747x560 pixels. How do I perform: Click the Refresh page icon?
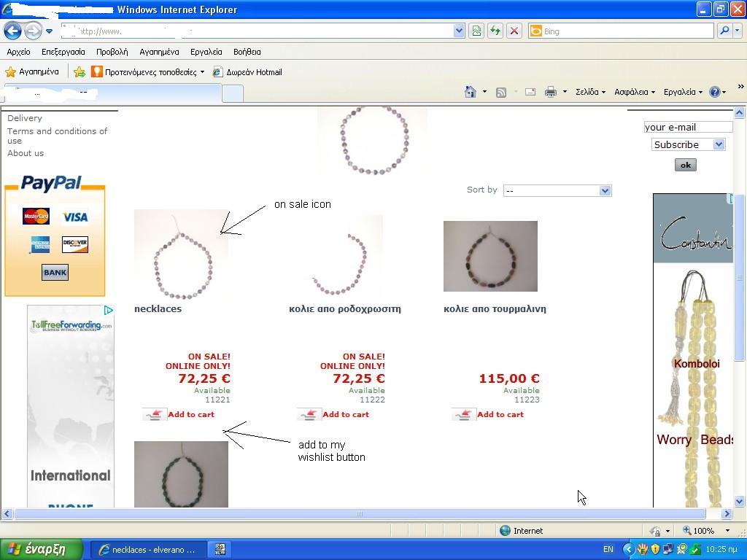tap(495, 31)
